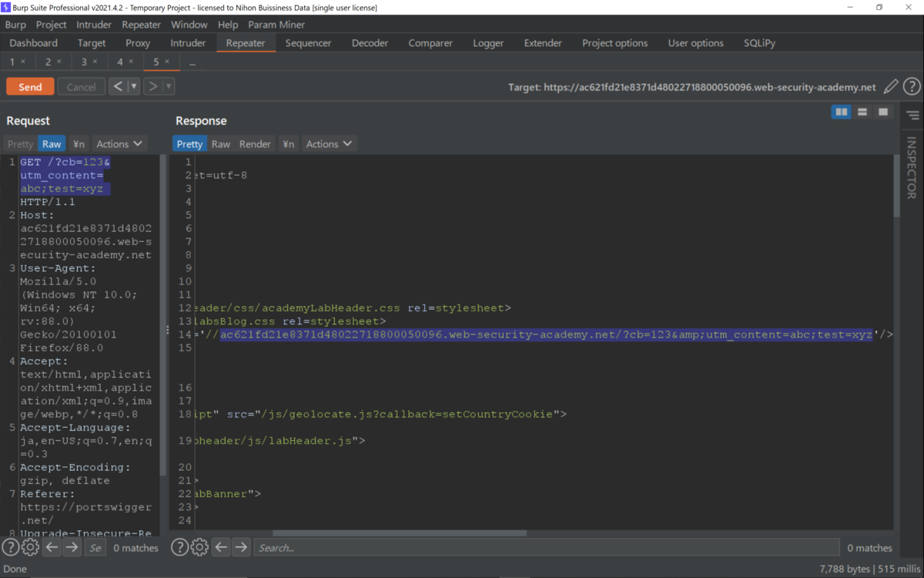Open the Burp menu
Screen dimensions: 924x578
click(x=15, y=25)
